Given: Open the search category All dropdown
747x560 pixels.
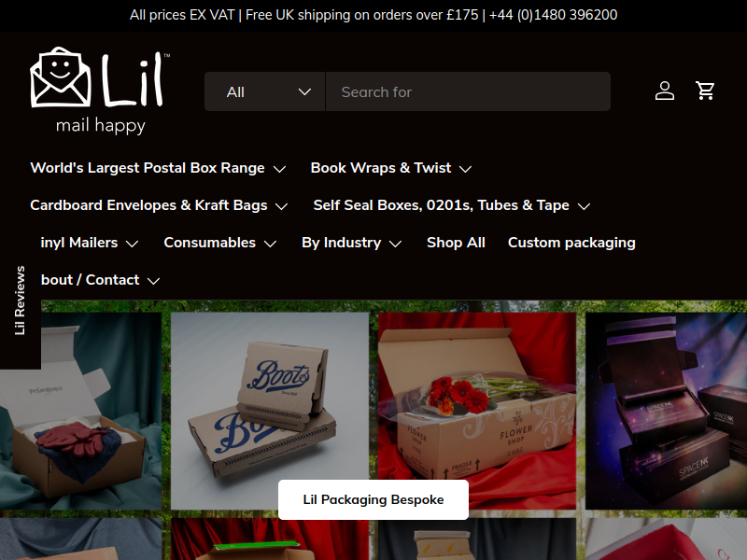Looking at the screenshot, I should (x=265, y=91).
